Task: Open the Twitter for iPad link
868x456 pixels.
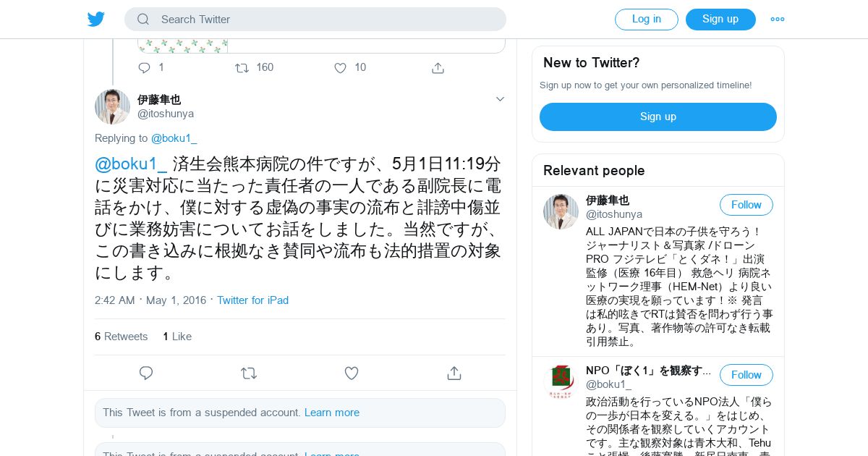Action: [x=252, y=300]
